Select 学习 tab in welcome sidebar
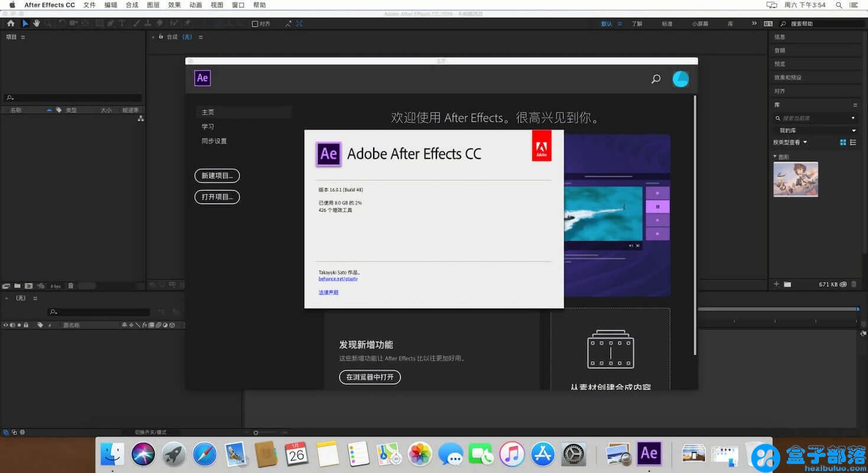 click(x=208, y=127)
